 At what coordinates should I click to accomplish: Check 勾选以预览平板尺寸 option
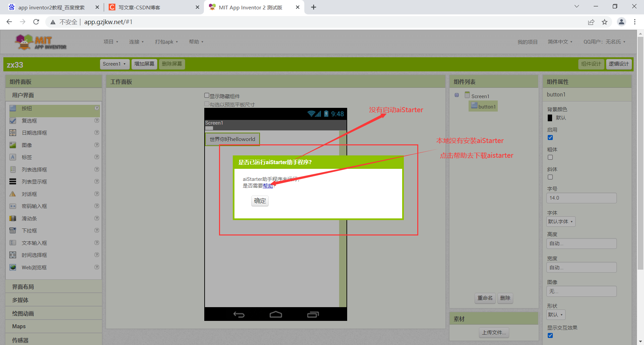[x=207, y=103]
